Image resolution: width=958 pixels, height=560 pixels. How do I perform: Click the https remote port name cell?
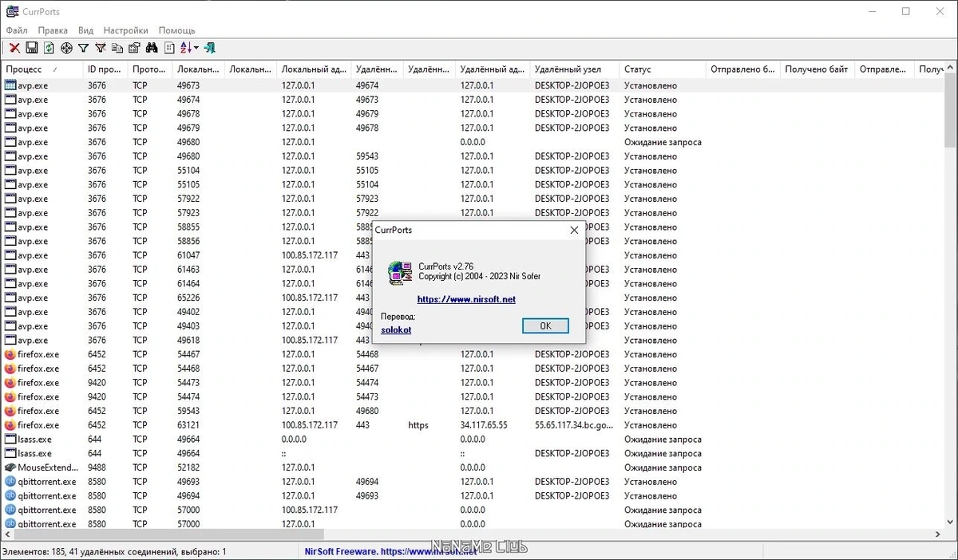coord(418,425)
